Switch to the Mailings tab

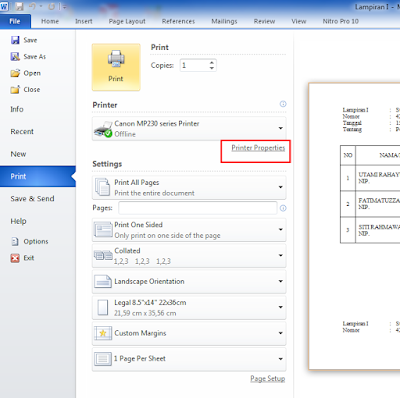[x=224, y=21]
